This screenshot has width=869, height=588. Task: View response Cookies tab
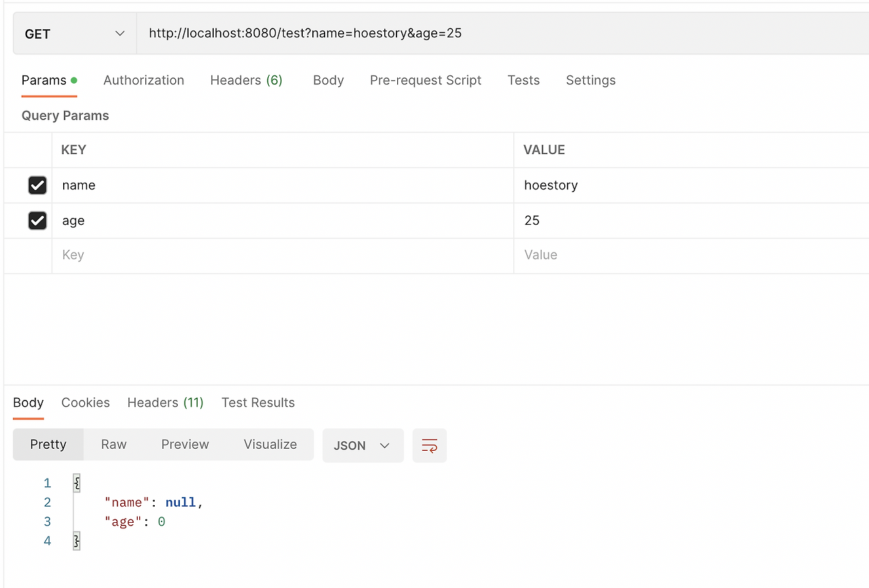tap(86, 402)
